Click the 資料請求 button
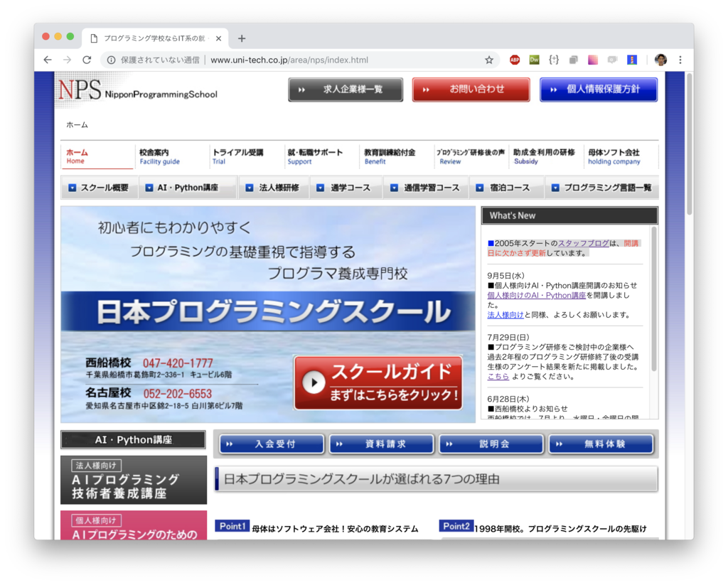Viewport: 728px width, 585px height. point(382,444)
